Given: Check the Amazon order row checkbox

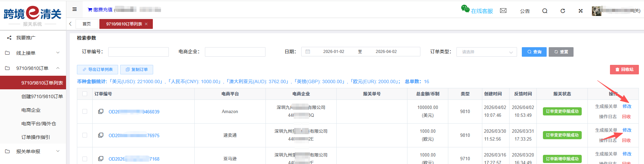Looking at the screenshot, I should [85, 111].
